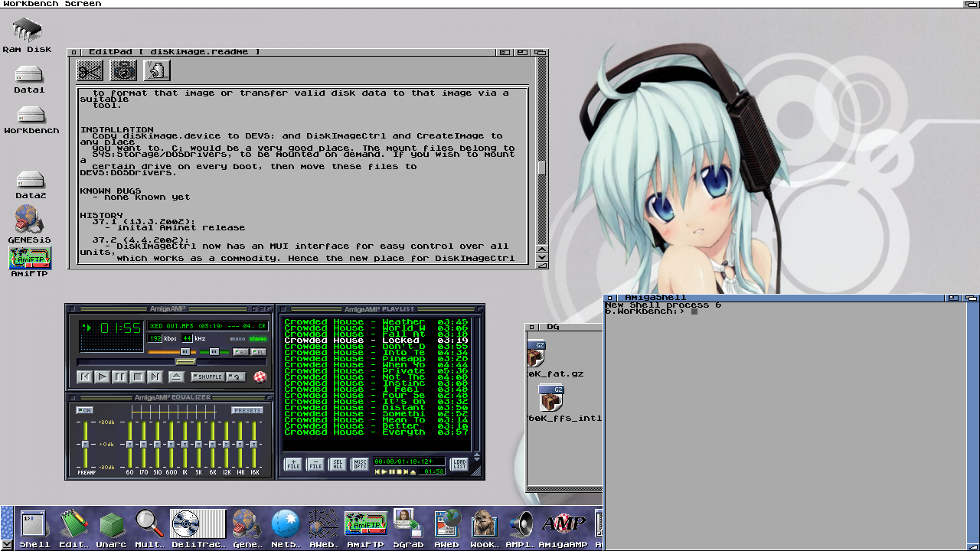The image size is (980, 551).
Task: Open AmiFTP from the dock
Action: [x=366, y=529]
